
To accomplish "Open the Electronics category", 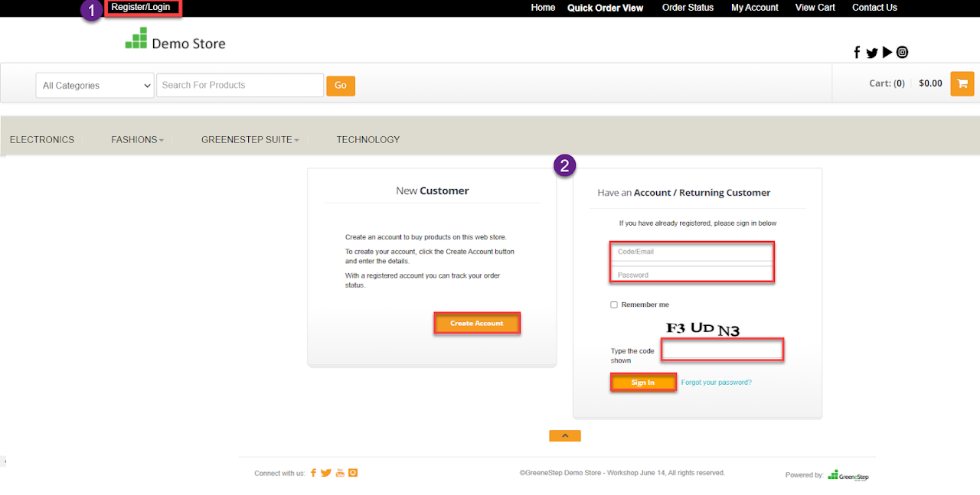I will (x=42, y=139).
